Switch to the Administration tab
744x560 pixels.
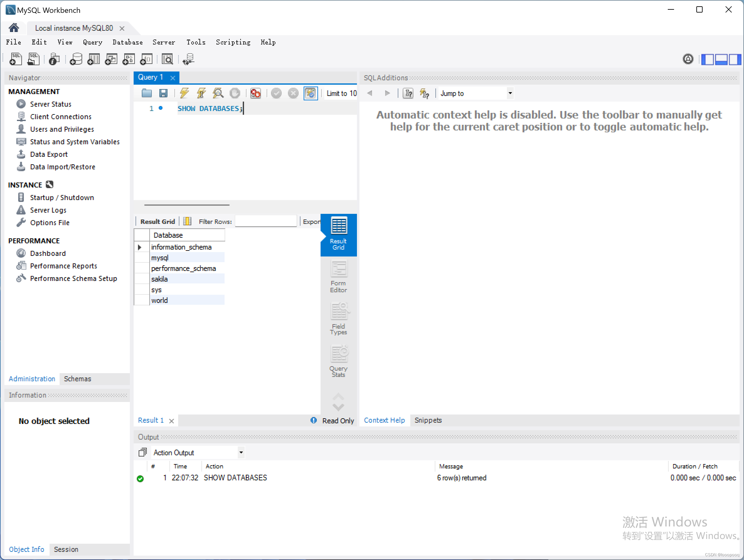pos(31,379)
